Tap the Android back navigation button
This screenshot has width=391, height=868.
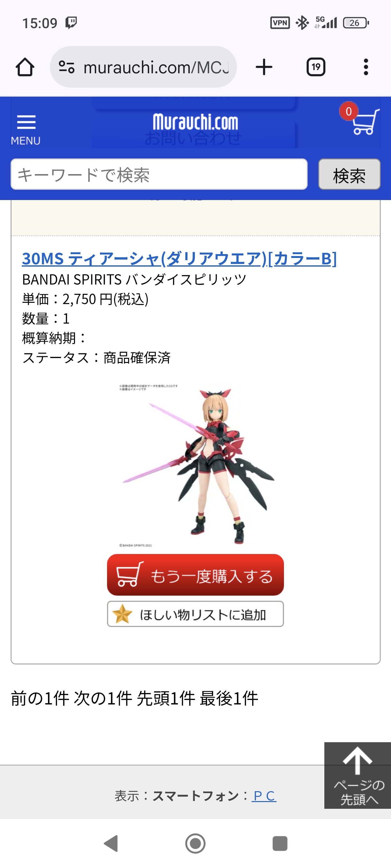click(111, 843)
